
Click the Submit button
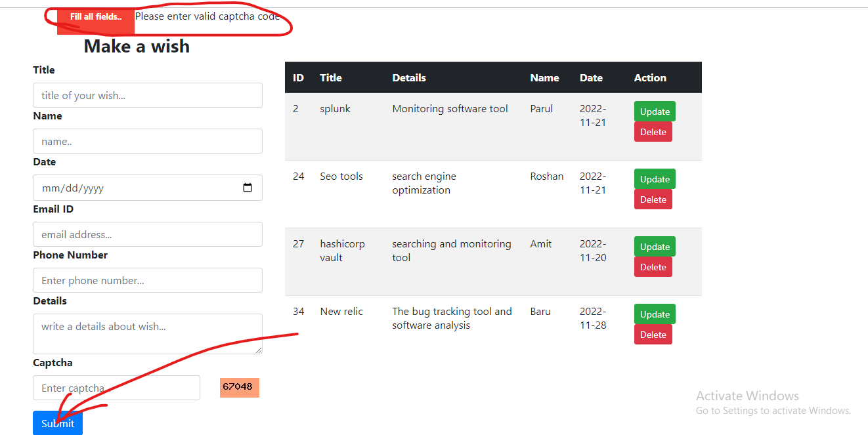coord(58,423)
